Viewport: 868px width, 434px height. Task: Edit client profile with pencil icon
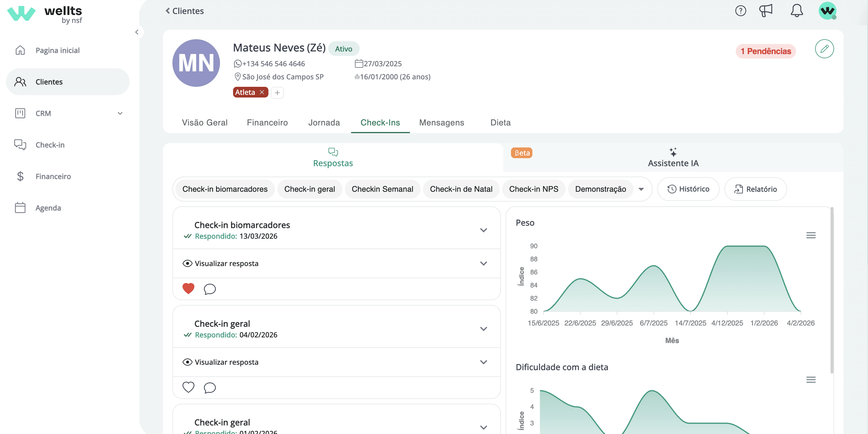tap(824, 49)
